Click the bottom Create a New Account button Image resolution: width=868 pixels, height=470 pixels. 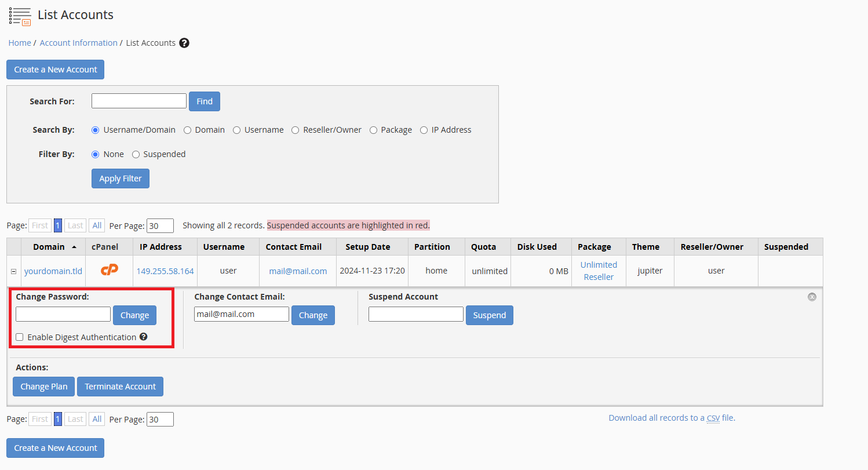point(56,448)
